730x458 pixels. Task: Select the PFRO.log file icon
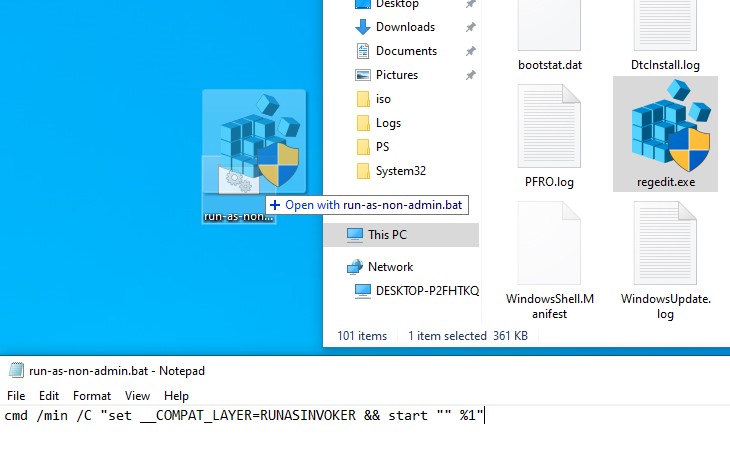[x=549, y=126]
